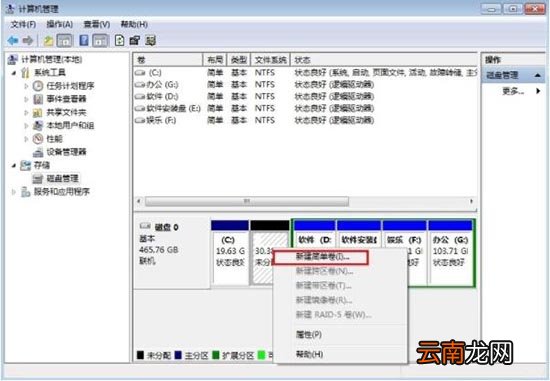
Task: Click the last toolbar icon for view settings
Action: (150, 41)
